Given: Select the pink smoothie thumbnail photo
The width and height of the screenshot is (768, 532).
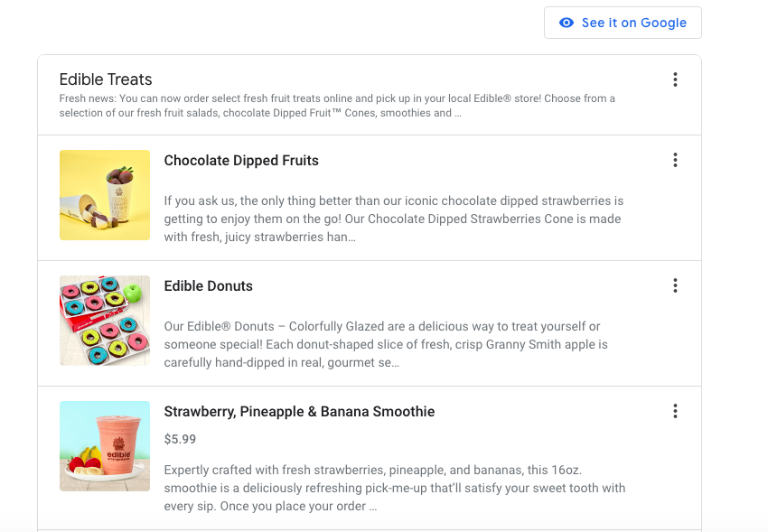Looking at the screenshot, I should (104, 445).
